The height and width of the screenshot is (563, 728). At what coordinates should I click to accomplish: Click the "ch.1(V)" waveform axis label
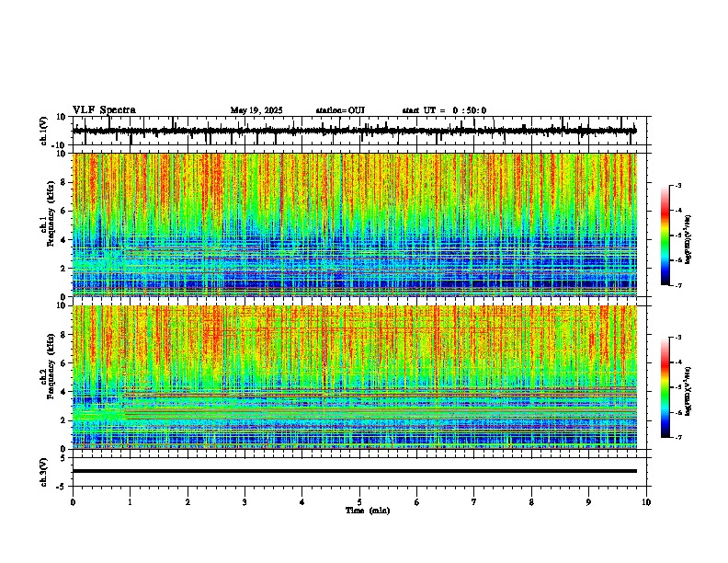pos(44,131)
